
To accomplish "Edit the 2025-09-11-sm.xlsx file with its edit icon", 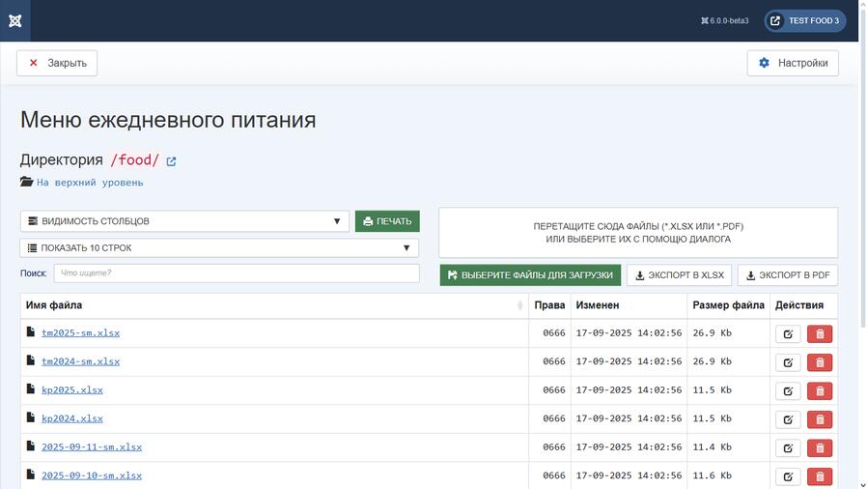I will [x=788, y=448].
